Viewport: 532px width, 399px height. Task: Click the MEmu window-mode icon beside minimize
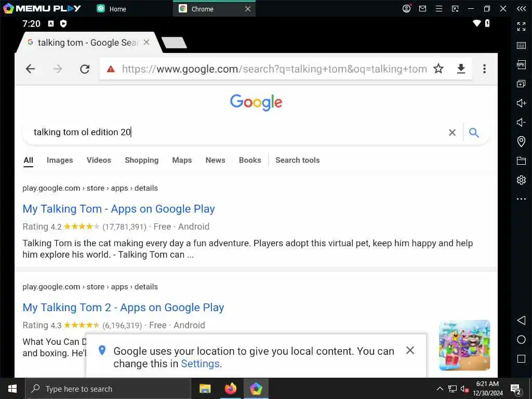455,8
